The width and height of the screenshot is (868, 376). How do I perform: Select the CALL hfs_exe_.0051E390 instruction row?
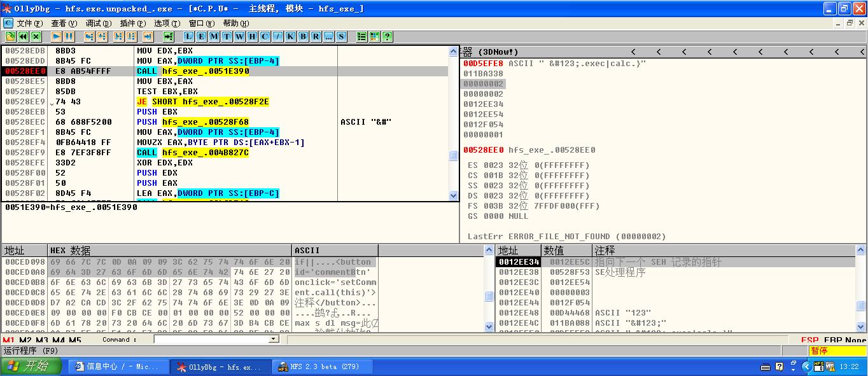click(230, 71)
